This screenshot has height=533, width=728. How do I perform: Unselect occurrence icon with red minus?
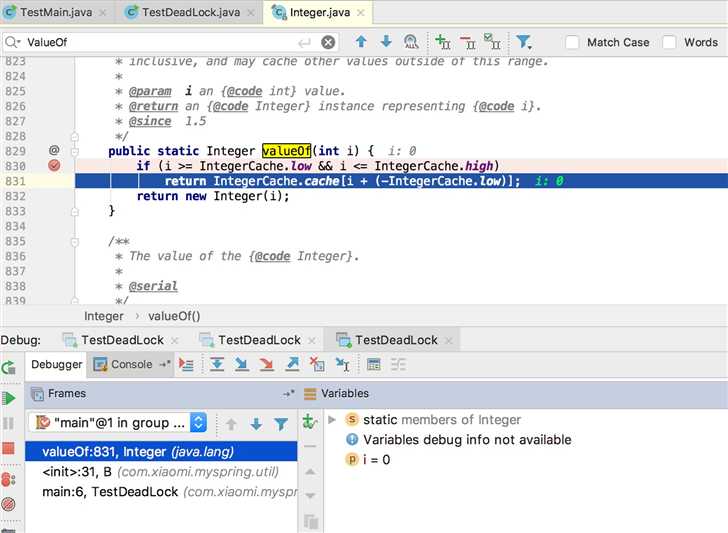(x=468, y=42)
